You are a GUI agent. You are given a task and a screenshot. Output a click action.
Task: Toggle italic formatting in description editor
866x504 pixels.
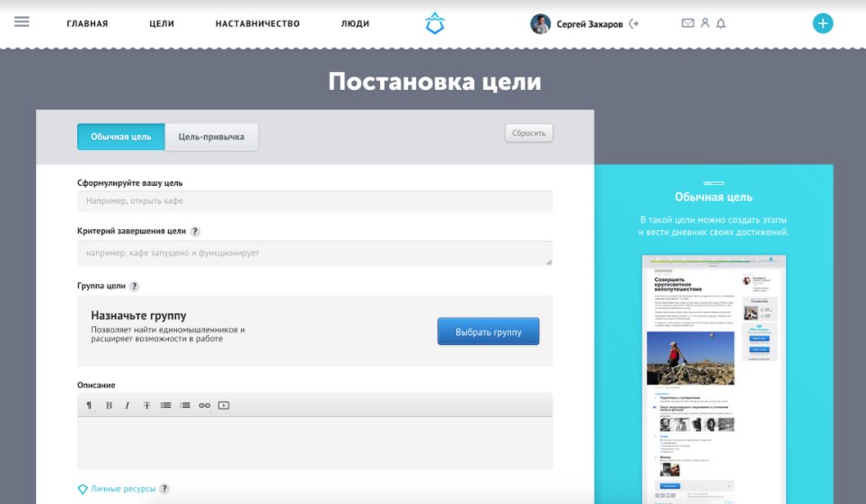tap(128, 405)
